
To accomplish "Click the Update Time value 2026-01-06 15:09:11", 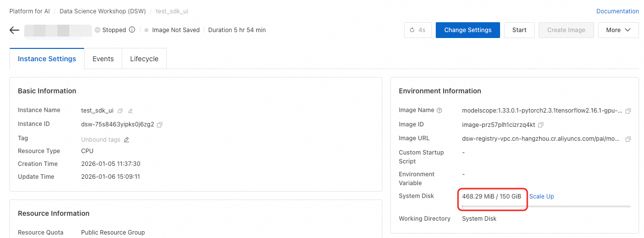I will click(x=111, y=177).
